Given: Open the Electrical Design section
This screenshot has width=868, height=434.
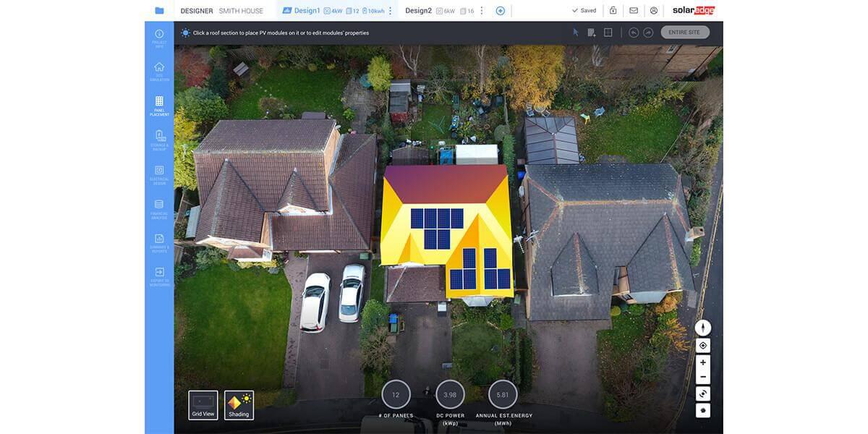Looking at the screenshot, I should (159, 174).
